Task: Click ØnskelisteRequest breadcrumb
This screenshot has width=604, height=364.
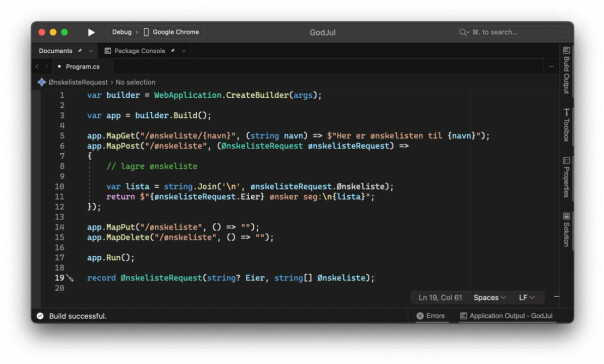Action: (78, 82)
